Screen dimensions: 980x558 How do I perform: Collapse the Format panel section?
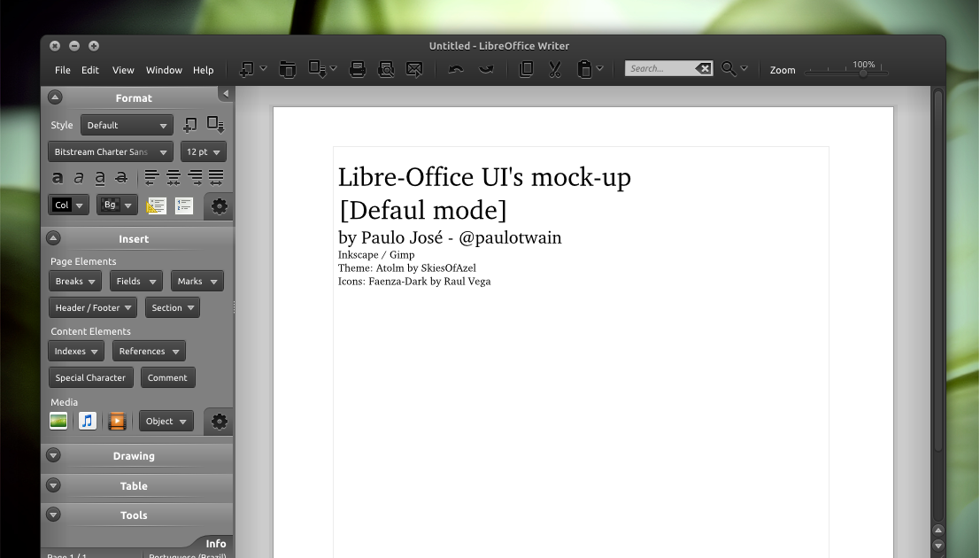tap(55, 97)
